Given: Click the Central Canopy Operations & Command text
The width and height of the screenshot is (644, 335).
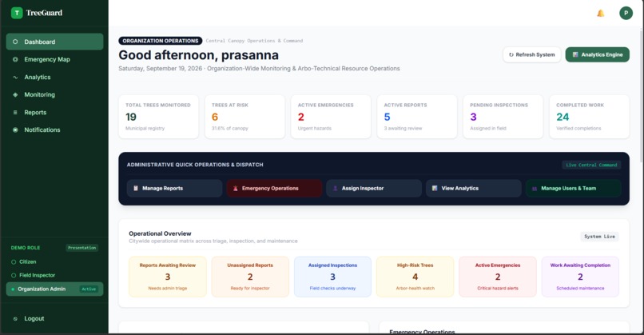Looking at the screenshot, I should [x=254, y=41].
